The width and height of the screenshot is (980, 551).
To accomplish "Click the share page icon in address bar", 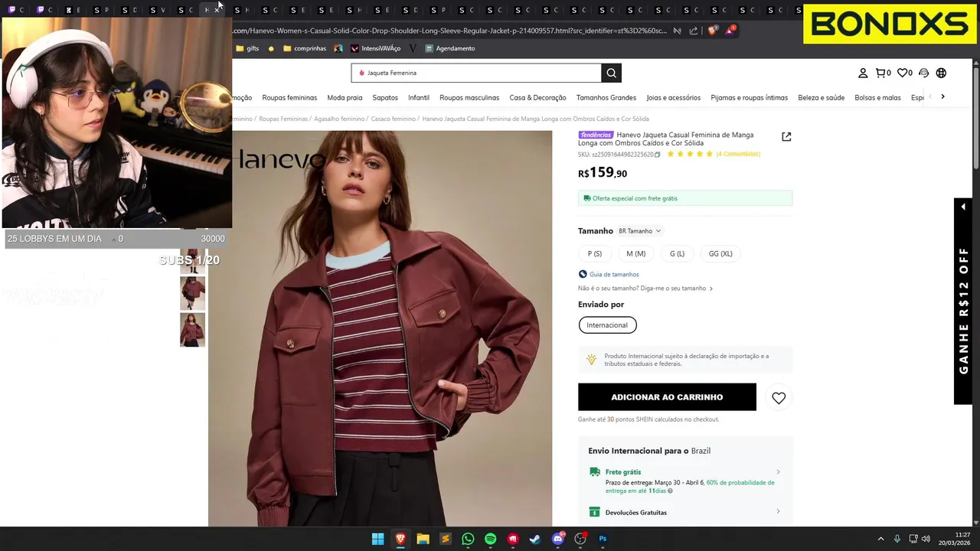I will coord(694,31).
